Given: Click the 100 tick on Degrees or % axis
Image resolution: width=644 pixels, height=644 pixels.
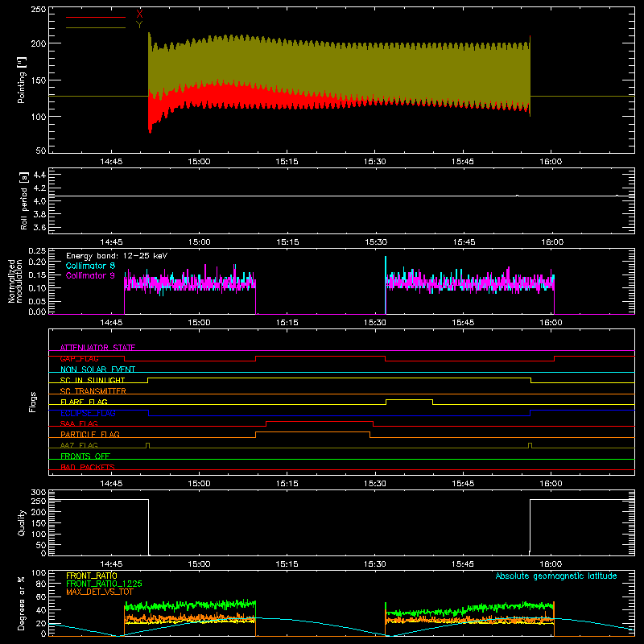Looking at the screenshot, I should [39, 573].
